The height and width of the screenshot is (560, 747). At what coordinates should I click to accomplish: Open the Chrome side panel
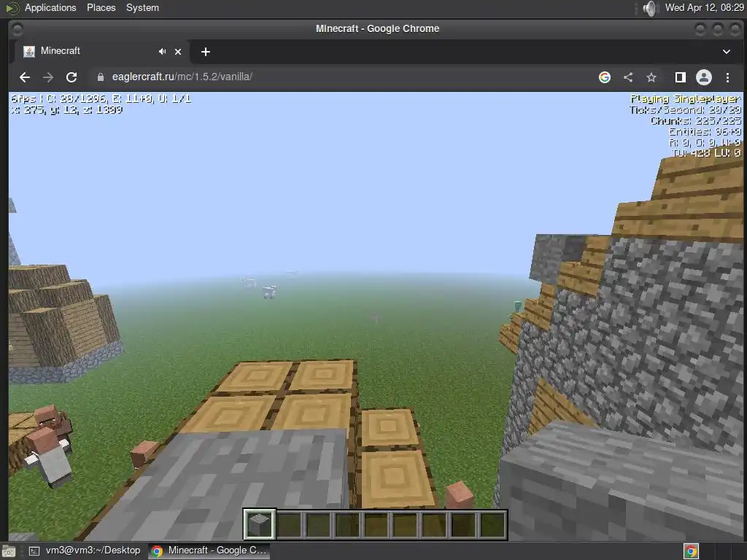pos(681,77)
